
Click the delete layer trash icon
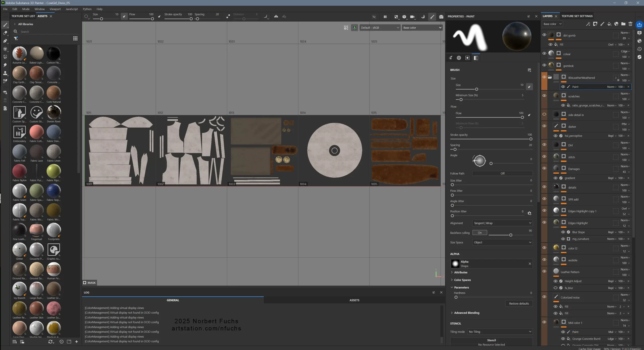630,24
